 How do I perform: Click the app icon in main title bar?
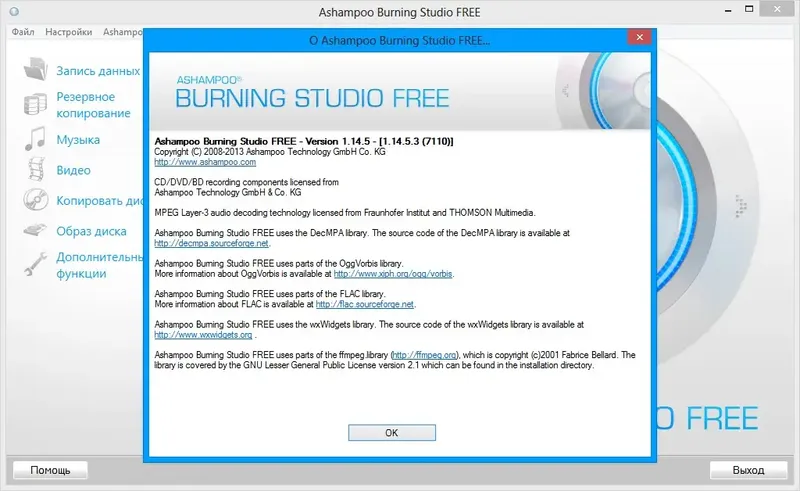click(14, 12)
